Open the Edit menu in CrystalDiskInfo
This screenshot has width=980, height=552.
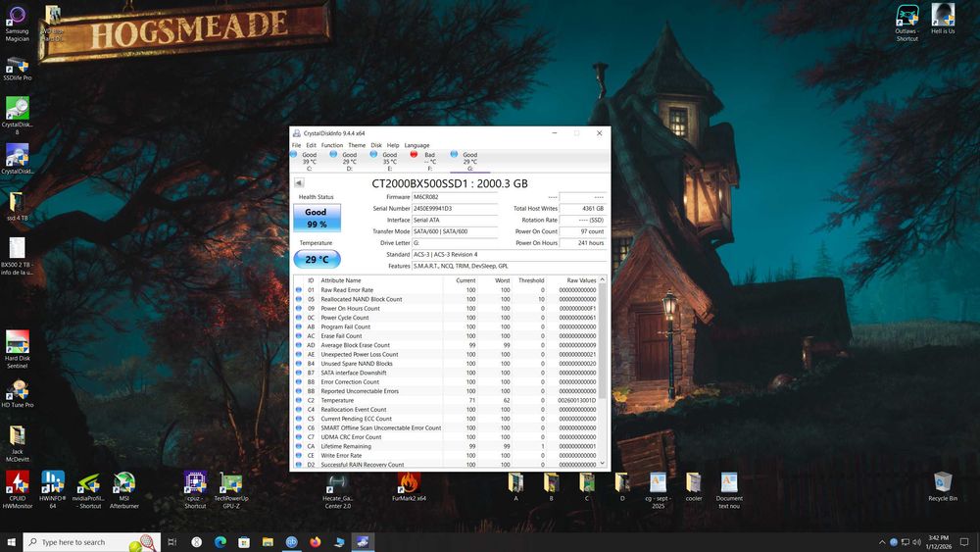311,145
